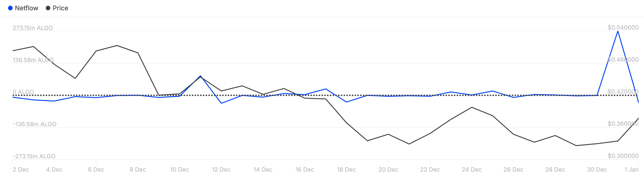Click the 273.15m ALGO axis label
Screen dimensions: 644x176
coord(33,28)
